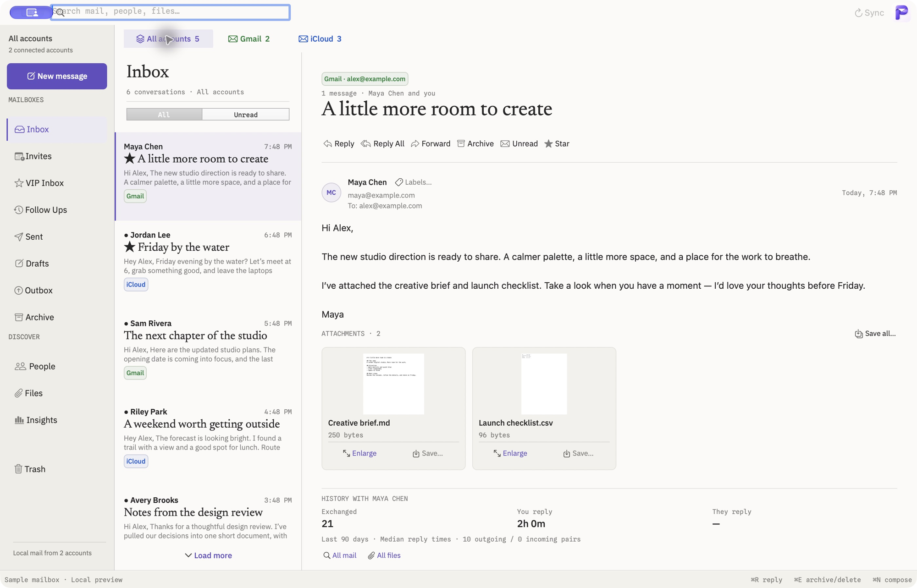The height and width of the screenshot is (588, 917).
Task: Click Reply All
Action: (x=382, y=143)
